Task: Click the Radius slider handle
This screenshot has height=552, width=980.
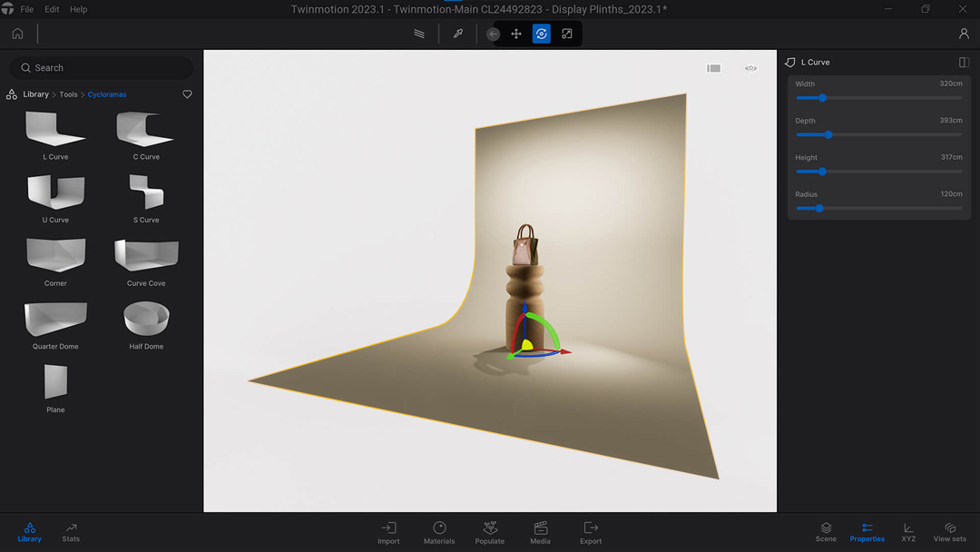Action: pyautogui.click(x=818, y=208)
